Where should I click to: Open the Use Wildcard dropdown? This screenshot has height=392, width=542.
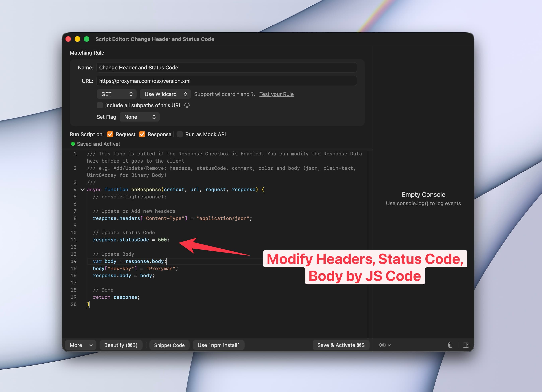[165, 94]
